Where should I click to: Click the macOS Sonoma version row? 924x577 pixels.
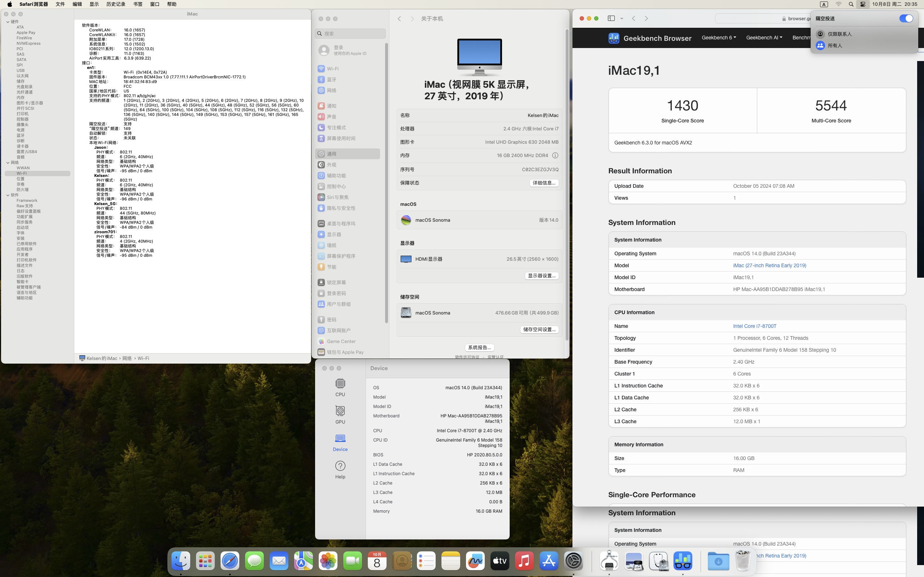pos(479,220)
